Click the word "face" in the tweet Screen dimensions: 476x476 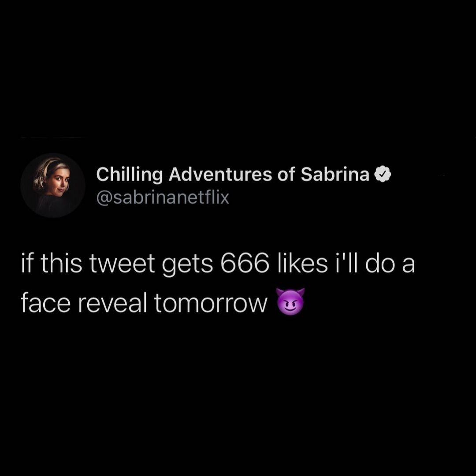pyautogui.click(x=46, y=303)
